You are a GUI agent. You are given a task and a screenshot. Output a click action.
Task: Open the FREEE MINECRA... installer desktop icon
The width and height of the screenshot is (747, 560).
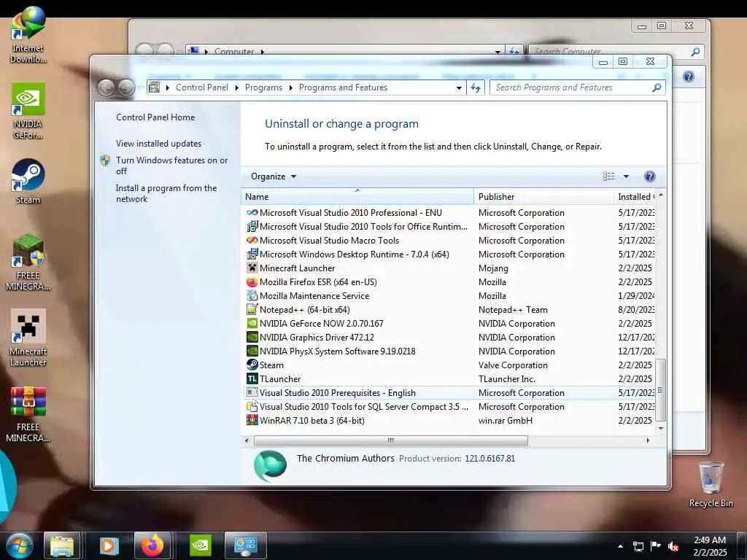tap(28, 262)
